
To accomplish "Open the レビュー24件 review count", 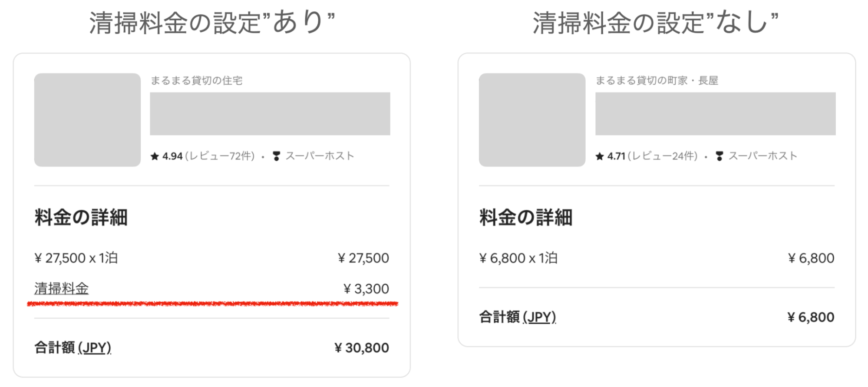I will coord(663,156).
